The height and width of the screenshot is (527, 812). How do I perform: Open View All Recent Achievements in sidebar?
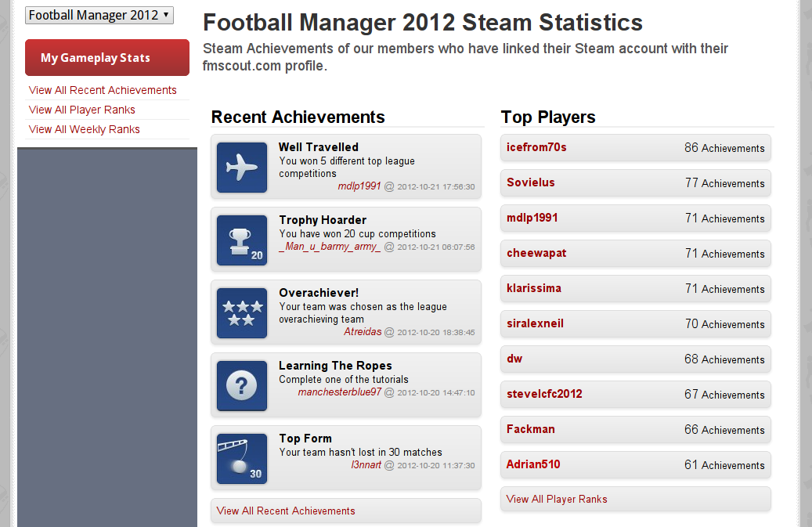pos(103,90)
